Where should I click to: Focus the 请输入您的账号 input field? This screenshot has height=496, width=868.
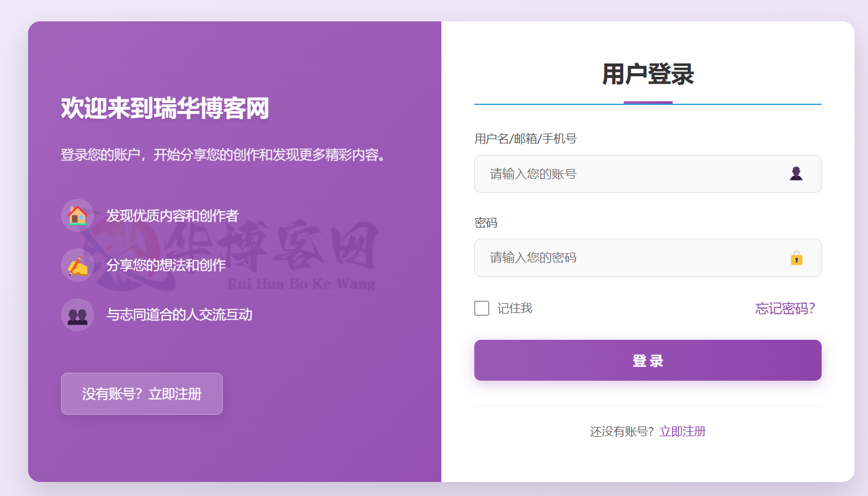pyautogui.click(x=629, y=174)
